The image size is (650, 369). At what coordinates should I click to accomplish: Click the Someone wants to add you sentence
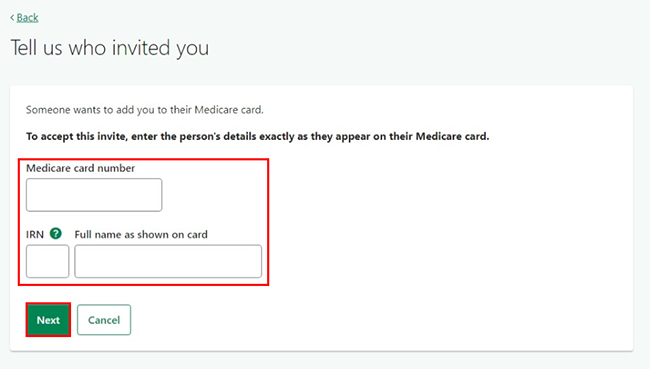click(x=145, y=110)
